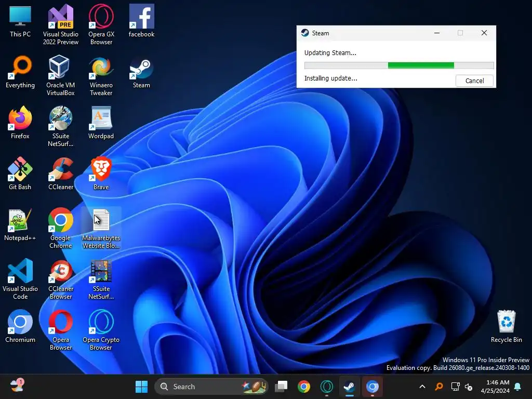Select the Opera Crypto Browser shortcut
The image size is (532, 399).
101,330
